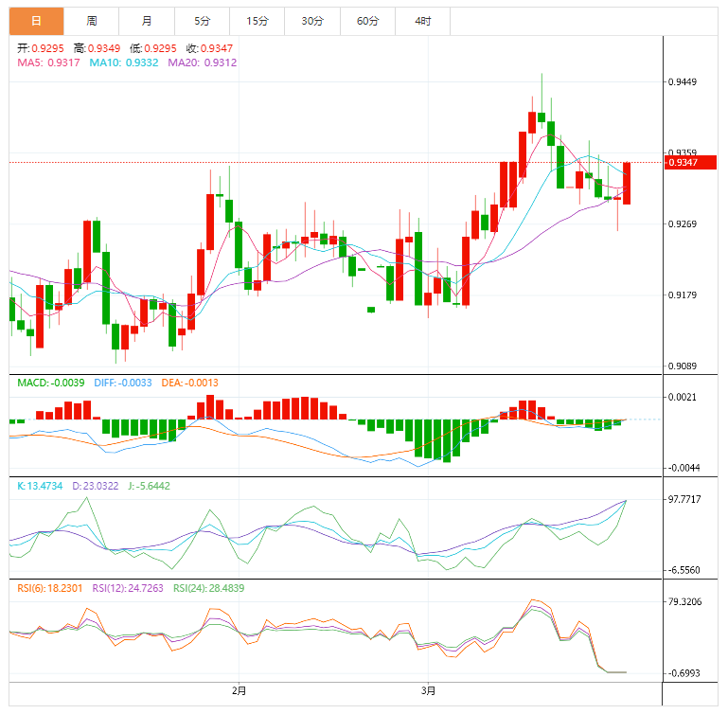Click the J: -5.6442 KDJ label
728x714 pixels.
tap(149, 486)
